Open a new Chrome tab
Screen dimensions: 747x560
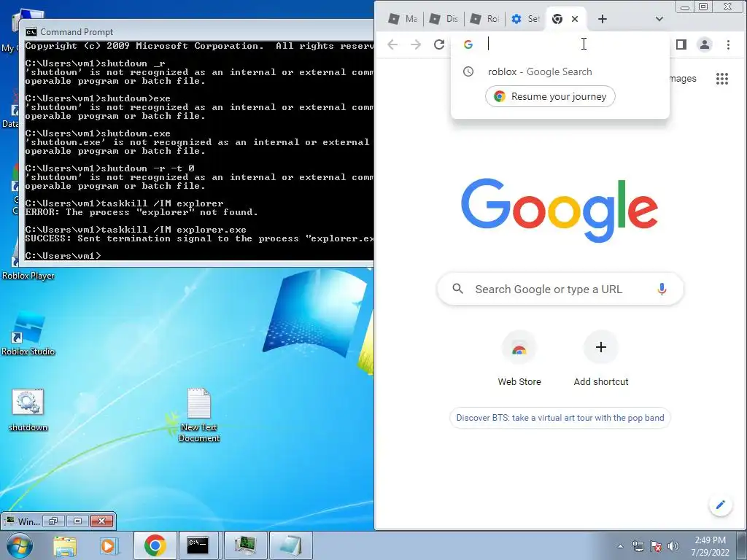602,19
